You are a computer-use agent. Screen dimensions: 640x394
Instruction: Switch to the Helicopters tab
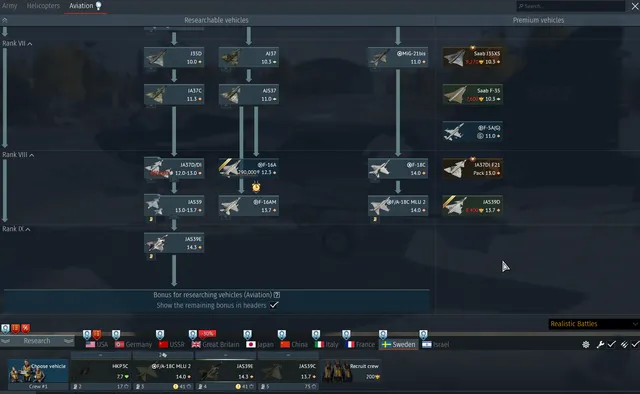tap(43, 6)
